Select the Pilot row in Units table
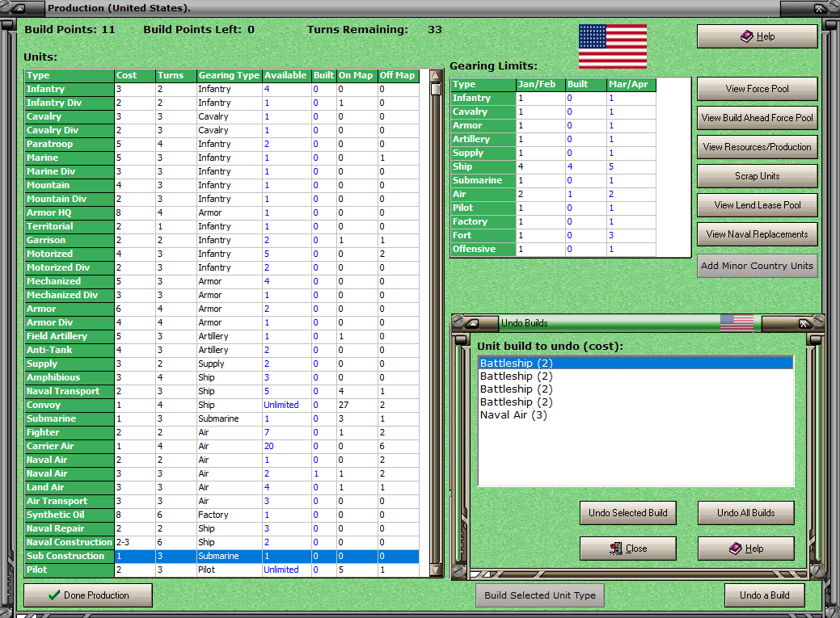 (x=222, y=570)
